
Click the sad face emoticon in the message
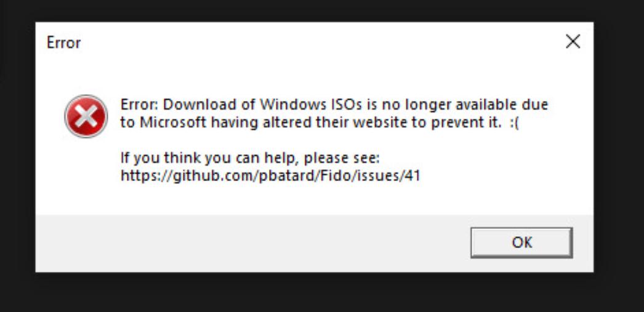515,122
